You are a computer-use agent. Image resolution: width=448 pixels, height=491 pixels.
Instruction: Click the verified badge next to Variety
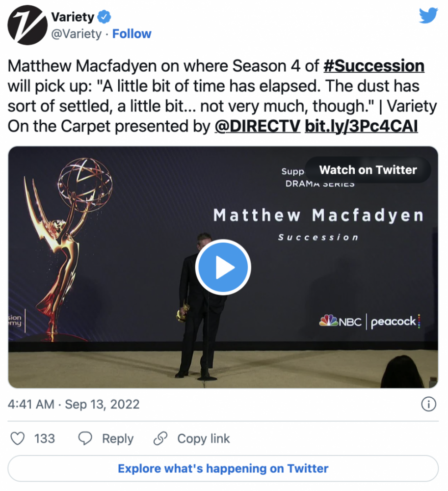pos(103,17)
